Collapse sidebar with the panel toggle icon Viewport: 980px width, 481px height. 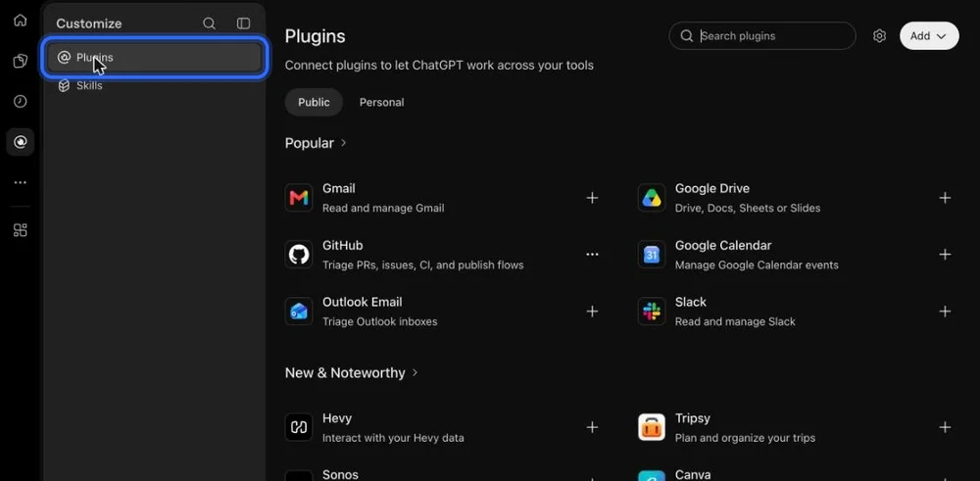click(x=243, y=24)
